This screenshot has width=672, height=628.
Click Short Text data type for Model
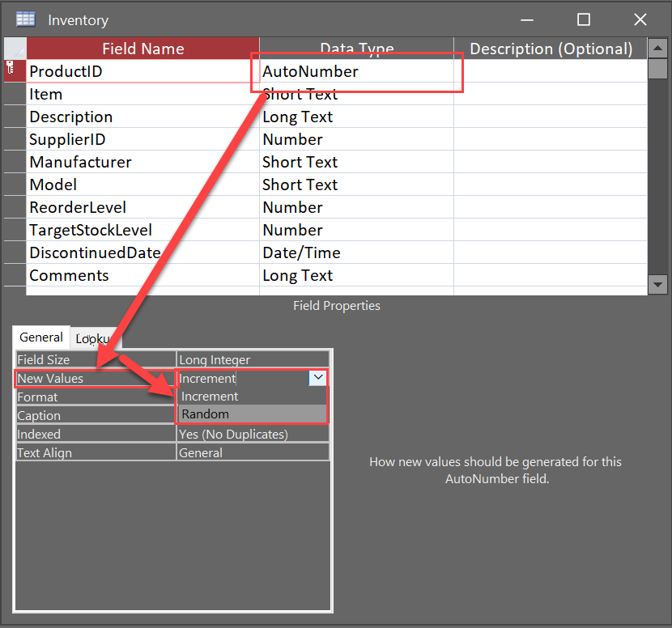click(356, 185)
